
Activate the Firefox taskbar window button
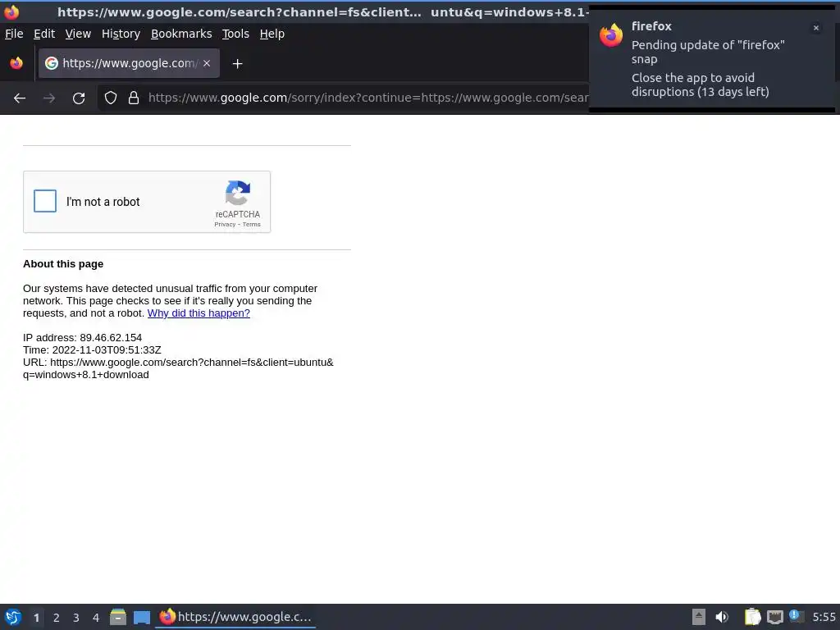pyautogui.click(x=235, y=617)
